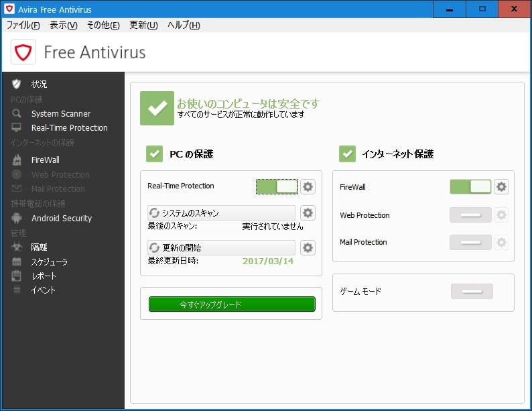Screen dimensions: 532x411
Task: Disable the FireWall toggle switch
Action: [x=470, y=186]
